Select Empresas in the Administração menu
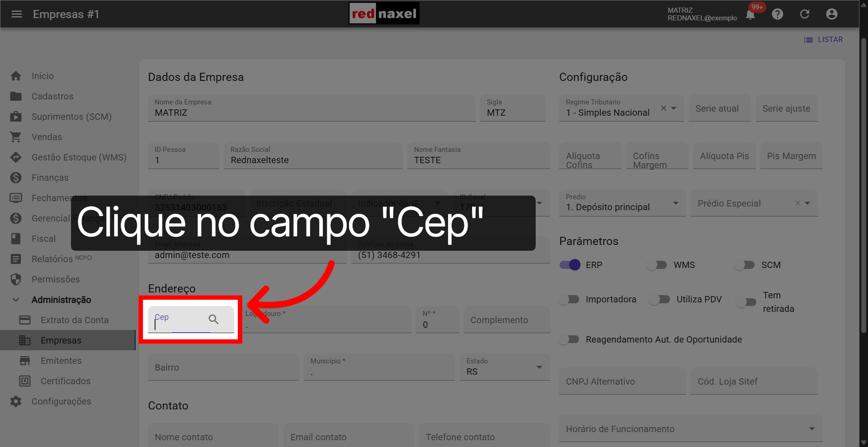868x447 pixels. click(x=61, y=340)
